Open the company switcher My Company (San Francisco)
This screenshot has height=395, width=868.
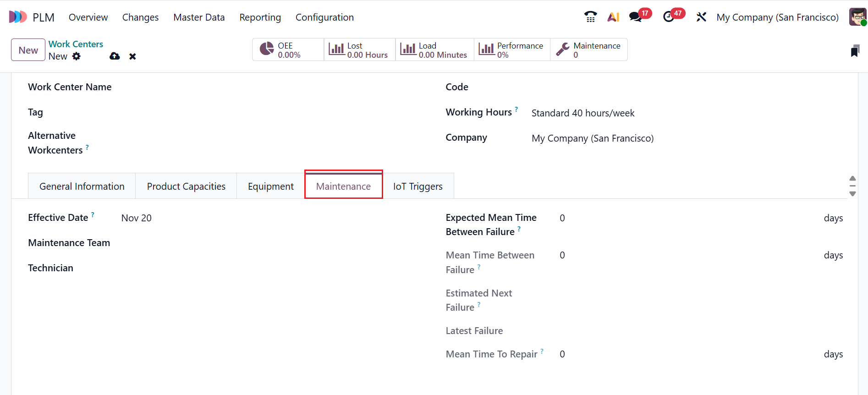click(x=777, y=17)
